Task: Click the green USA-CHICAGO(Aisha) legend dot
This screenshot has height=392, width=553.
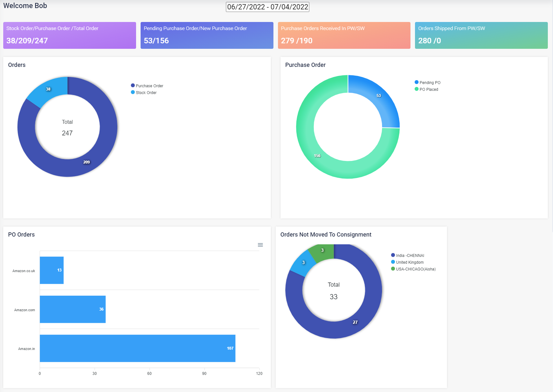Action: (393, 269)
